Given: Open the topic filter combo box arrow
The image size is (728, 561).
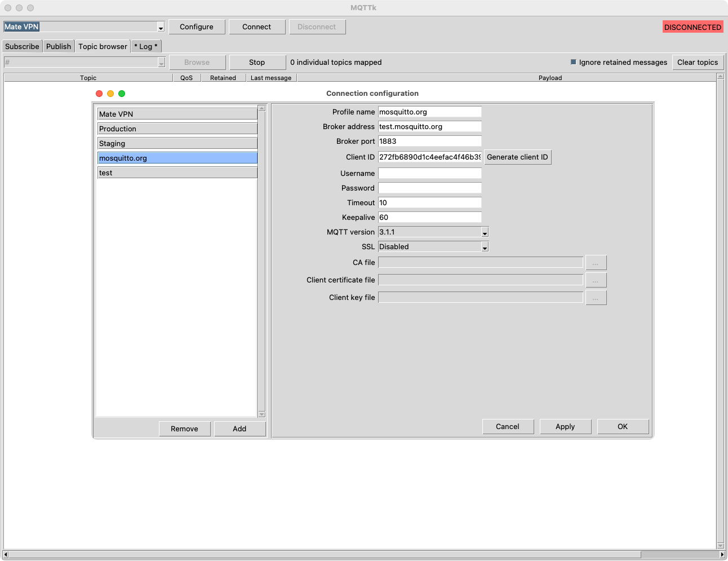Looking at the screenshot, I should [x=161, y=63].
